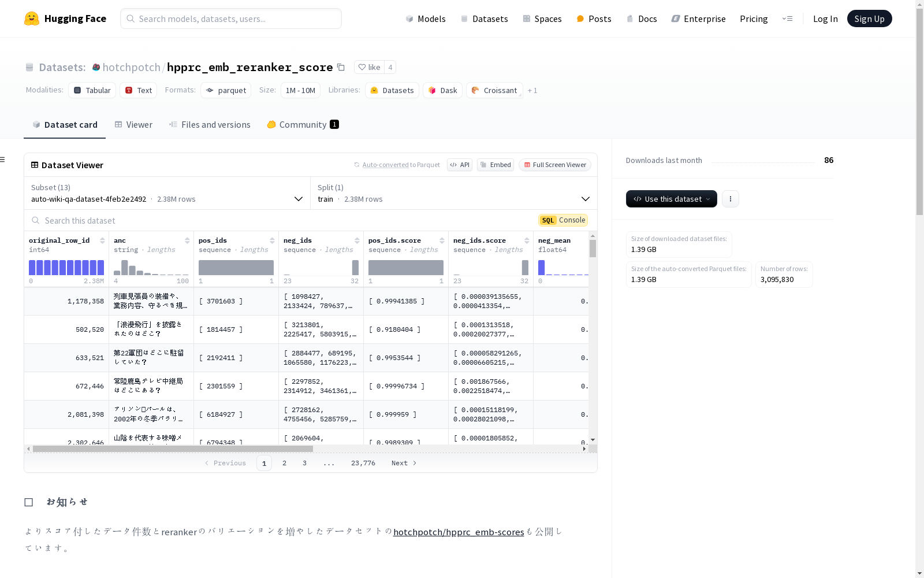Sort the pos_ids column
Screen dimensions: 924x578
coord(272,240)
